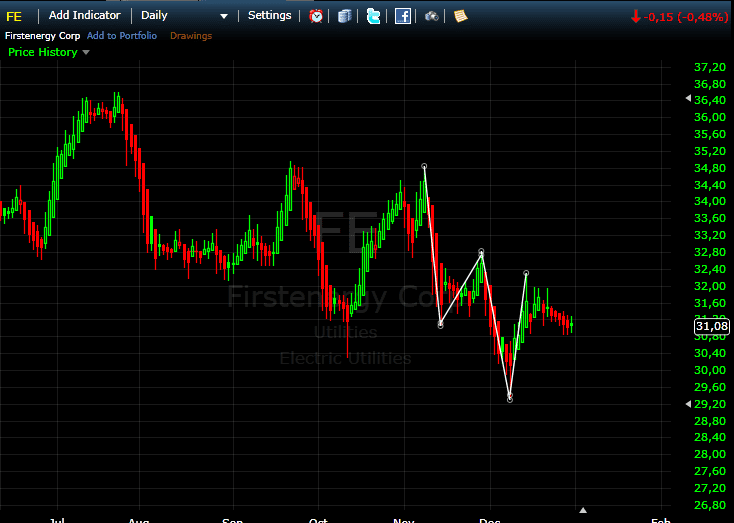
Task: Click the Daily dropdown arrow
Action: [224, 16]
